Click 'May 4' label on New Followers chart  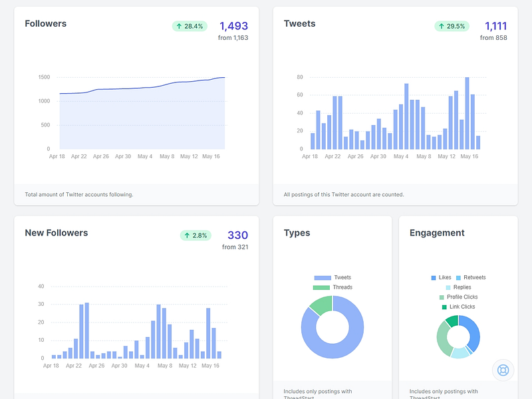click(142, 366)
